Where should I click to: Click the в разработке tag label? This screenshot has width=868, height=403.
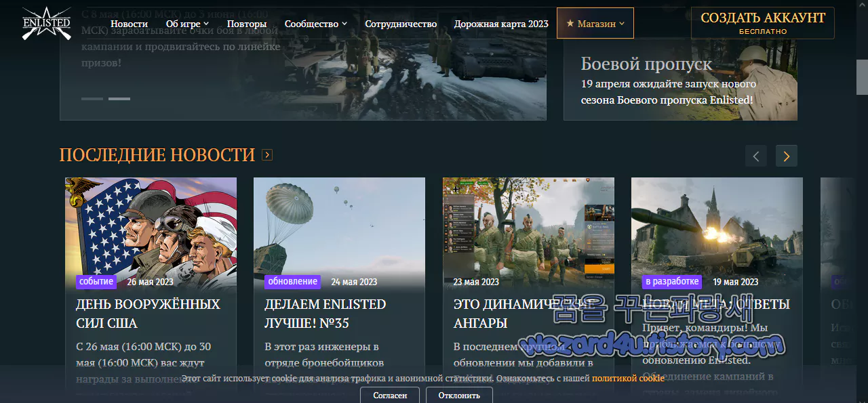point(672,281)
